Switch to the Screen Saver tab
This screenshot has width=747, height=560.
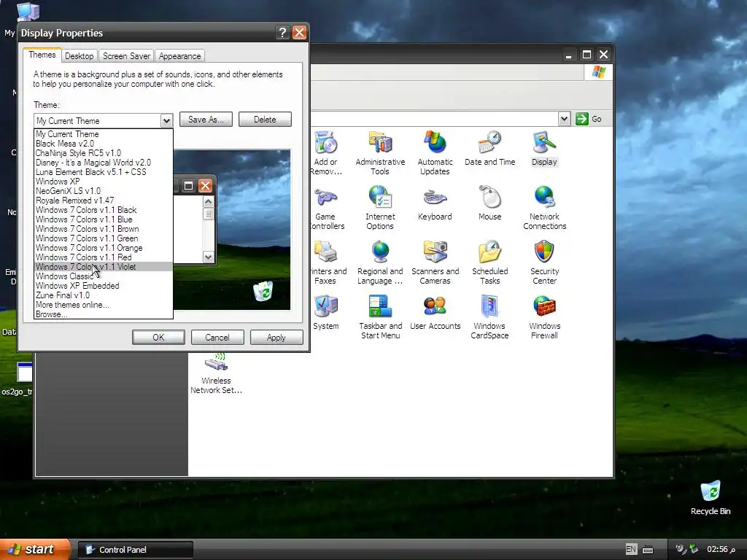[x=126, y=56]
